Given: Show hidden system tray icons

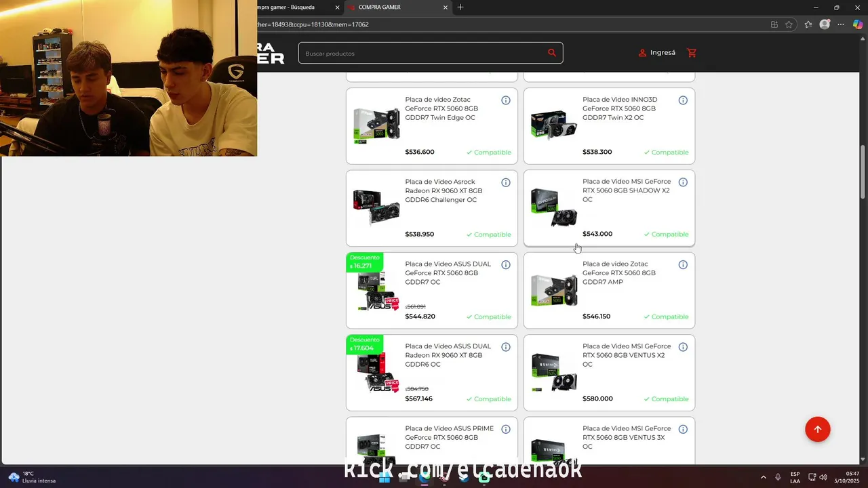Looking at the screenshot, I should point(763,477).
